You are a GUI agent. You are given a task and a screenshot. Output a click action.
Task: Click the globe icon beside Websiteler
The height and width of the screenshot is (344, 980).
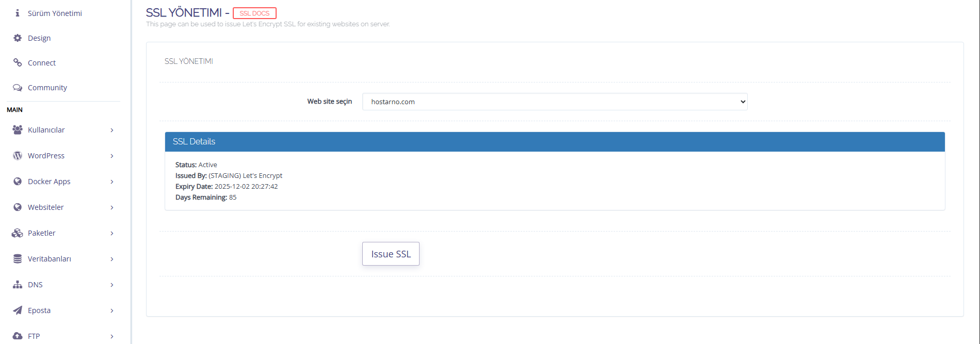click(18, 207)
